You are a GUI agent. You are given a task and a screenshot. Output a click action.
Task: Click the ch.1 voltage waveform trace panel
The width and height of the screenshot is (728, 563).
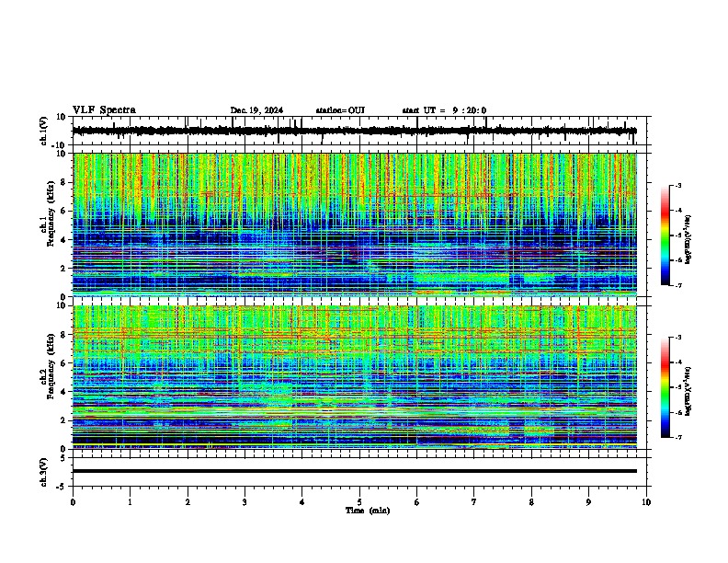click(x=359, y=131)
